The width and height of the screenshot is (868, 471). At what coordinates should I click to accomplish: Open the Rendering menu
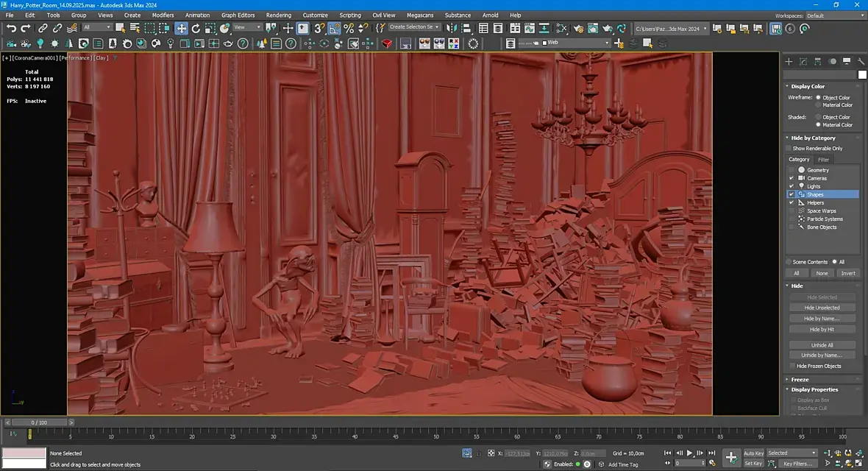(278, 15)
